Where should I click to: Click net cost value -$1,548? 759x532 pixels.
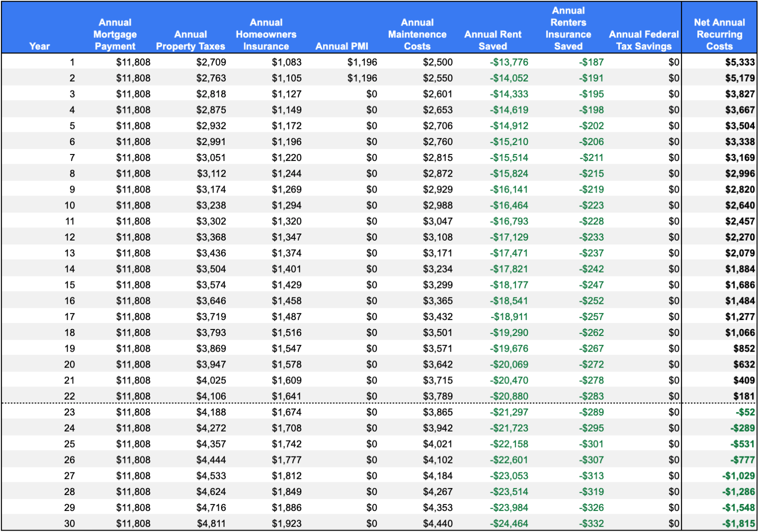tap(738, 508)
